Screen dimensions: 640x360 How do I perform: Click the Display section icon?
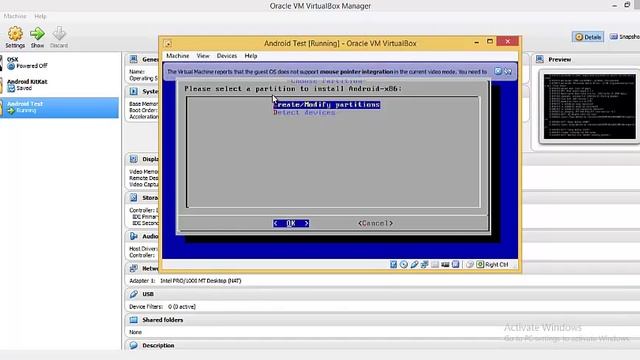[133, 159]
